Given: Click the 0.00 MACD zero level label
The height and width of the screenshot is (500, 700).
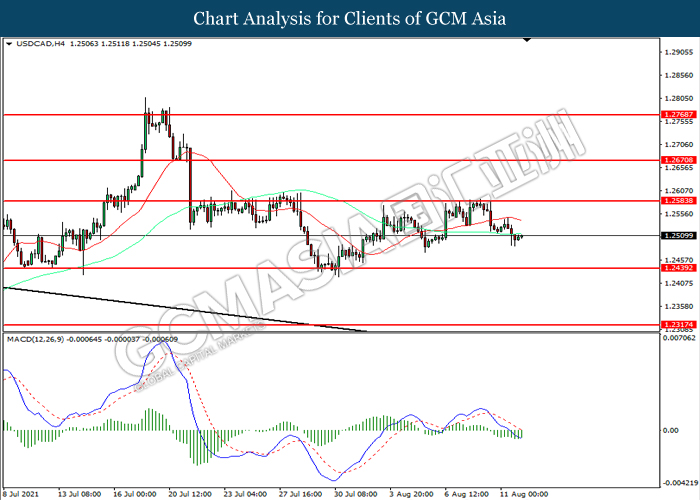Looking at the screenshot, I should (x=672, y=430).
